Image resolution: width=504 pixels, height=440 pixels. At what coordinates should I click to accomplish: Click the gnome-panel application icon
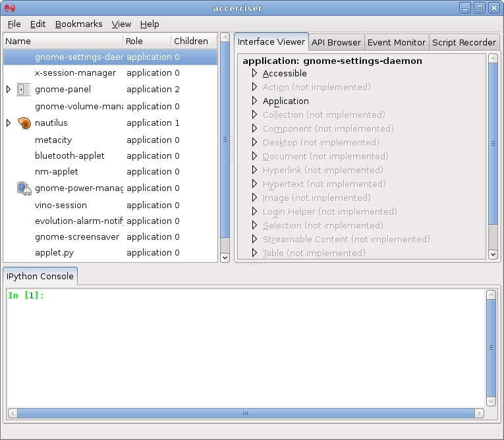click(x=24, y=90)
